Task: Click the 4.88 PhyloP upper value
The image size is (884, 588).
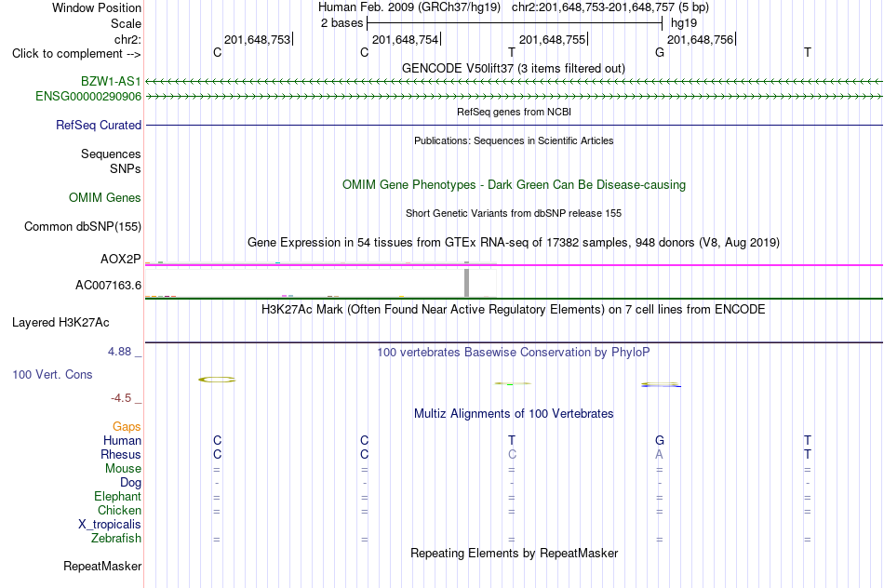Action: (x=119, y=352)
